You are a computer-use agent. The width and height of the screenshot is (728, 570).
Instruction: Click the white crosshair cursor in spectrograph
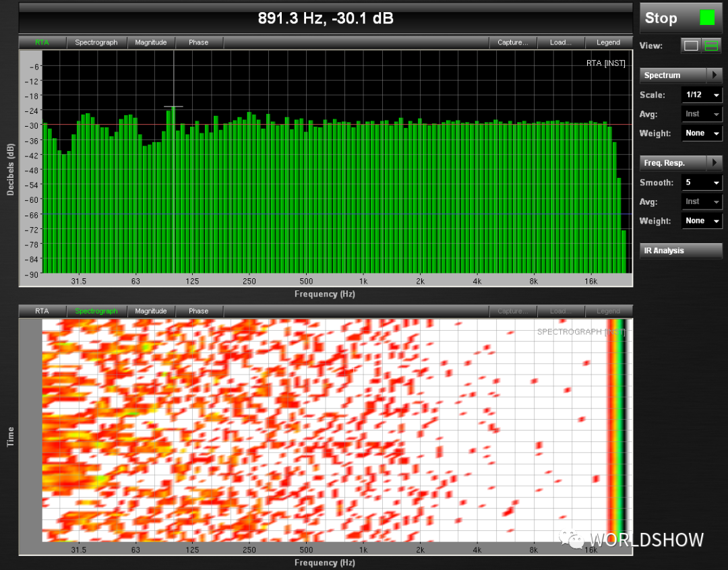(353, 369)
